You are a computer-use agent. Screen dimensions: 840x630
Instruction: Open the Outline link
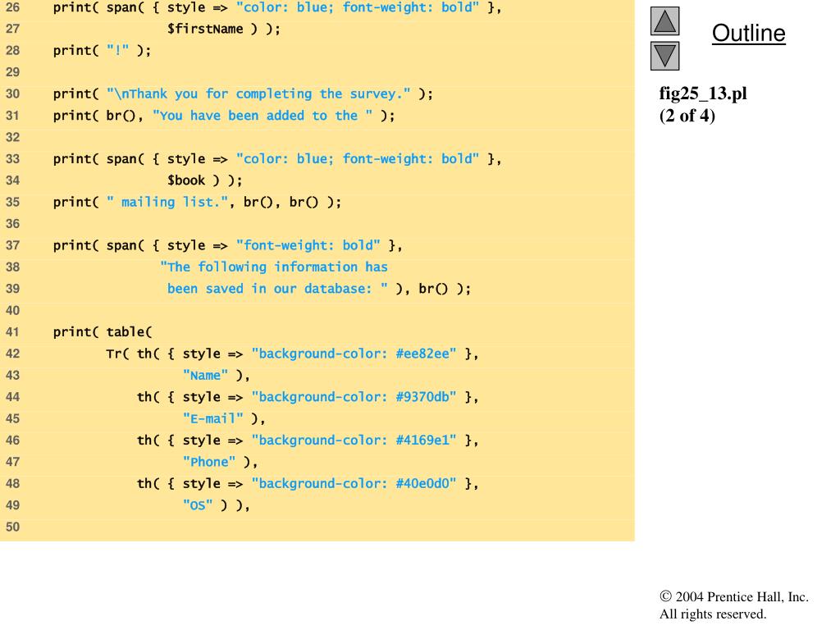click(748, 33)
